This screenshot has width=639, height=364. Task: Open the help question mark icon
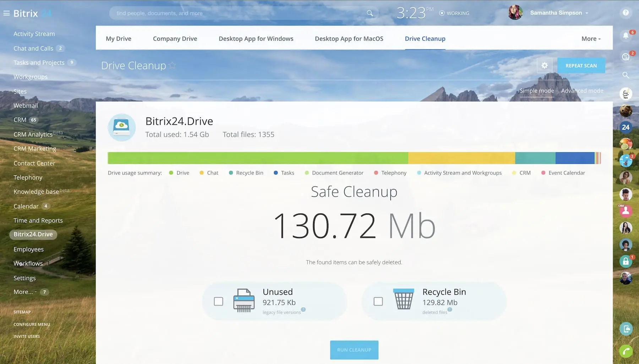point(626,13)
